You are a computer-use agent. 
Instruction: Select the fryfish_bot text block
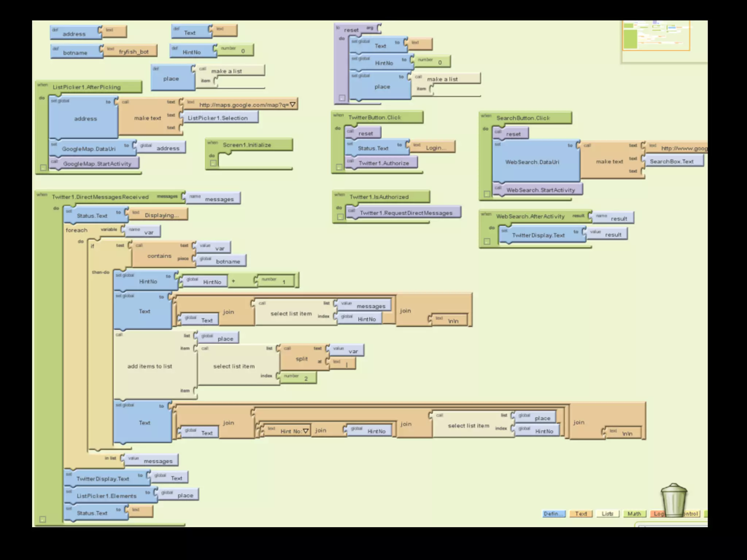point(133,52)
